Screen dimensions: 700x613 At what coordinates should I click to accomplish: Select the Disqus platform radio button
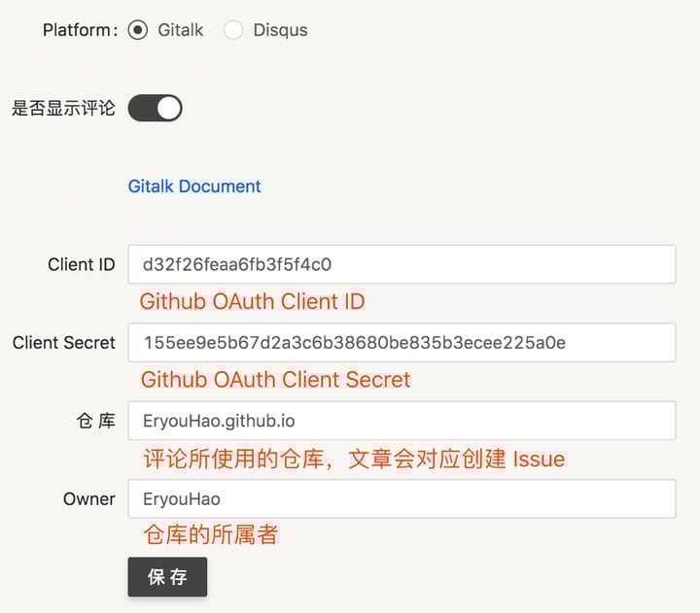coord(233,30)
